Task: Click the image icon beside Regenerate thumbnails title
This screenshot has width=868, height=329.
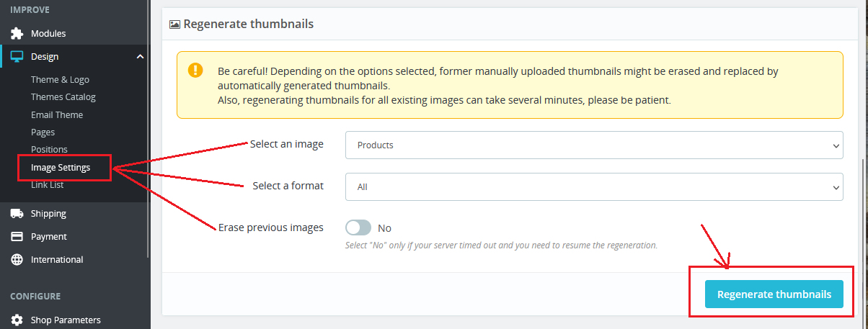Action: point(174,24)
